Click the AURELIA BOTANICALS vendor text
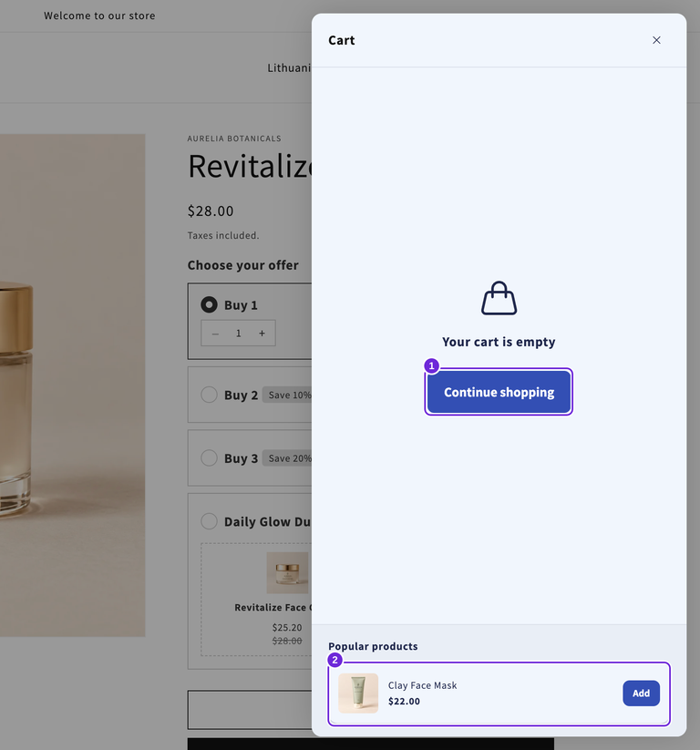The width and height of the screenshot is (700, 750). (234, 139)
